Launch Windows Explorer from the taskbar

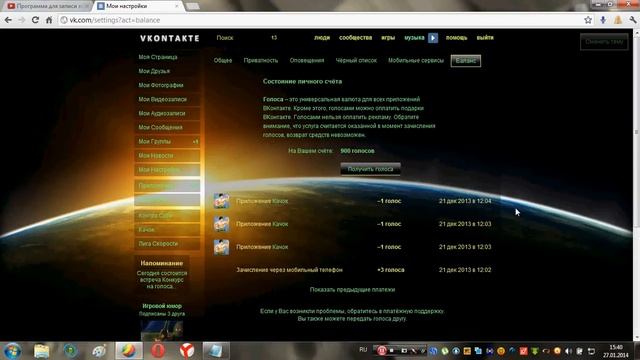click(41, 351)
